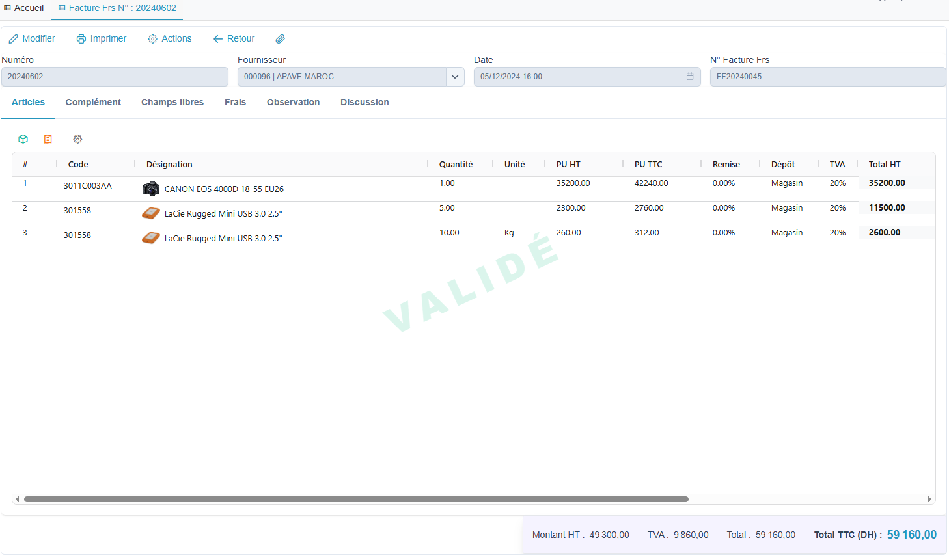The width and height of the screenshot is (949, 560).
Task: Open the Accueil home tab
Action: click(24, 8)
